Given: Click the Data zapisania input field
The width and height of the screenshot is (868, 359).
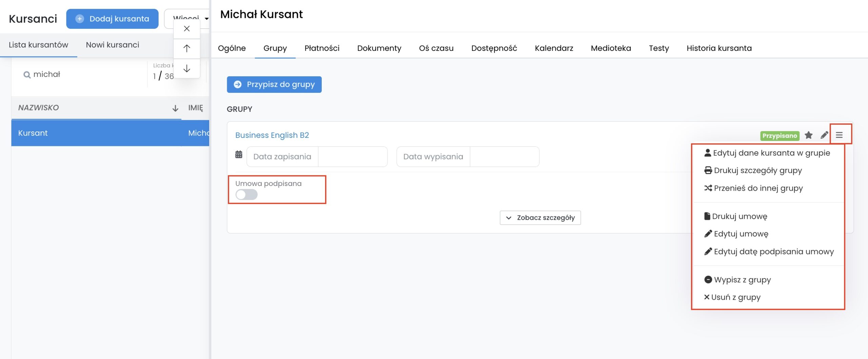Looking at the screenshot, I should click(x=352, y=156).
